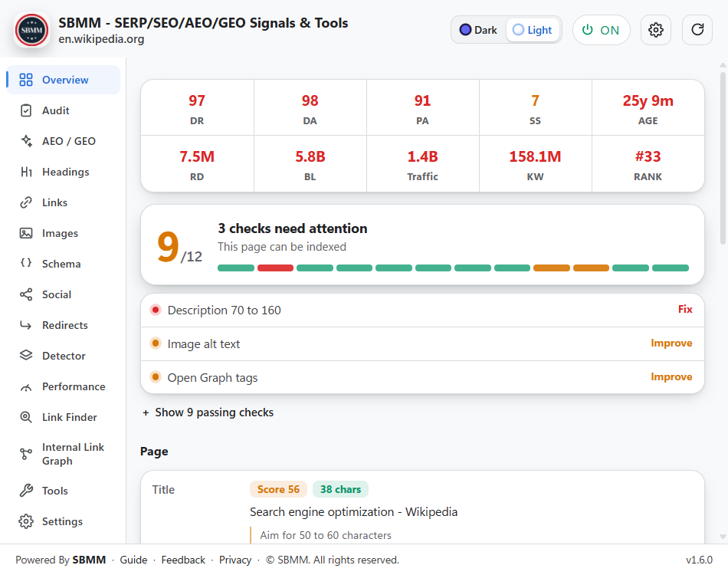Click the AGE 25y 9m metric cell
The image size is (728, 575).
(x=648, y=108)
